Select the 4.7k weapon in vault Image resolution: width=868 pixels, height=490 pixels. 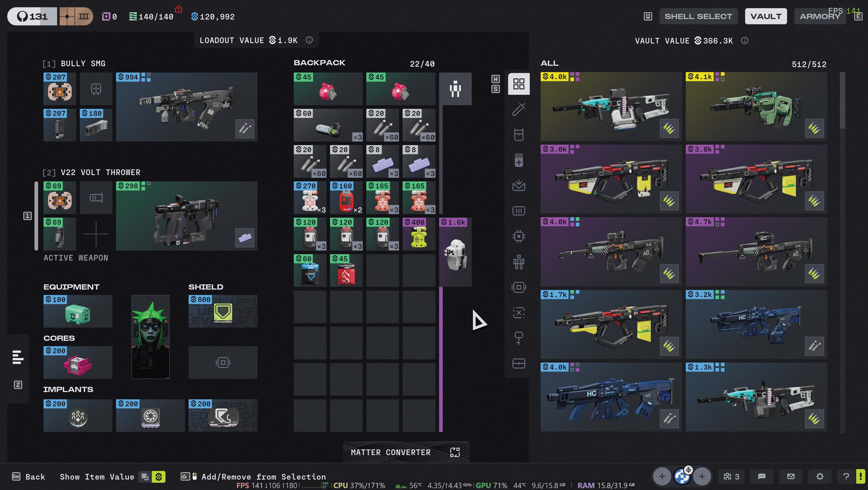756,252
